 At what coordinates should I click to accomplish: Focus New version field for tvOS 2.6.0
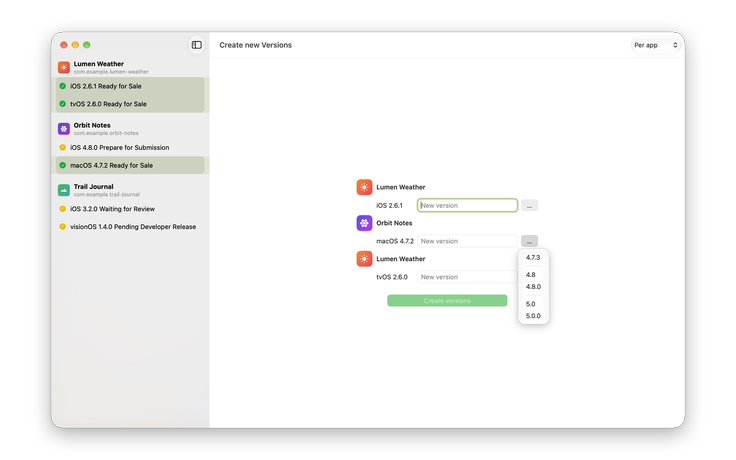pos(468,277)
